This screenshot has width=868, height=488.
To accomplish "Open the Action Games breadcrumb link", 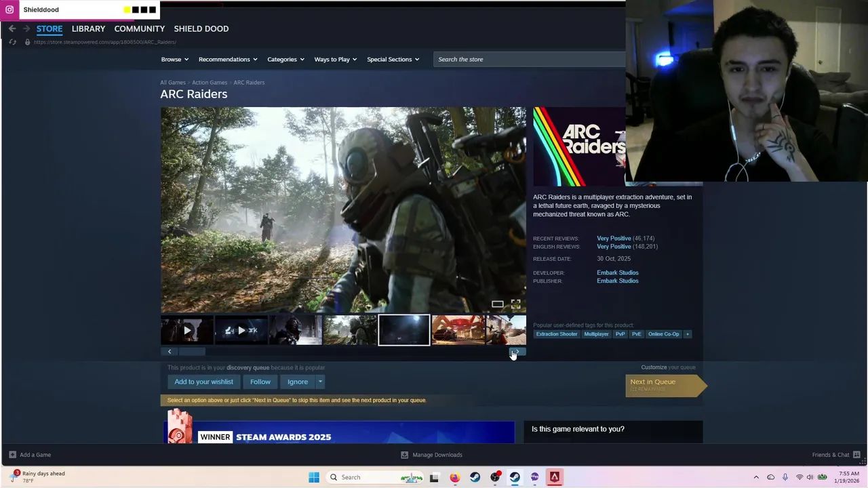I will click(210, 83).
